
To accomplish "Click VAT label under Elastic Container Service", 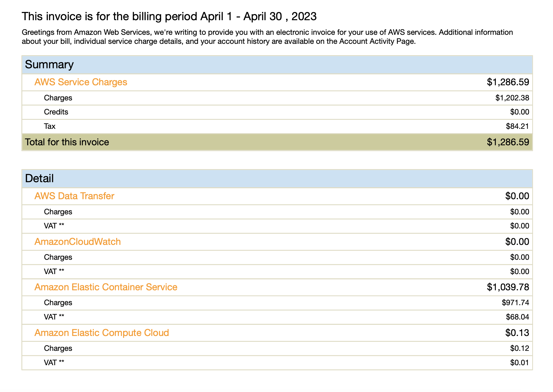I will 54,317.
